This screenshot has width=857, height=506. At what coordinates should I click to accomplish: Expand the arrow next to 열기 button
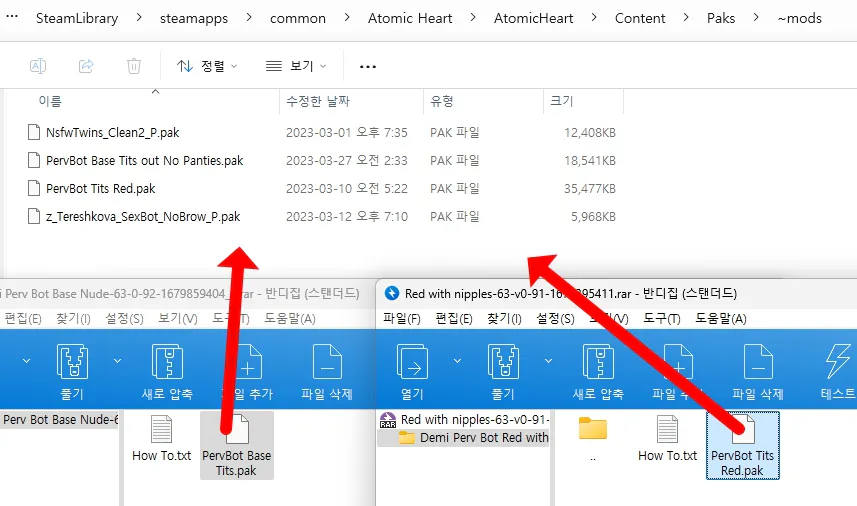(x=456, y=360)
